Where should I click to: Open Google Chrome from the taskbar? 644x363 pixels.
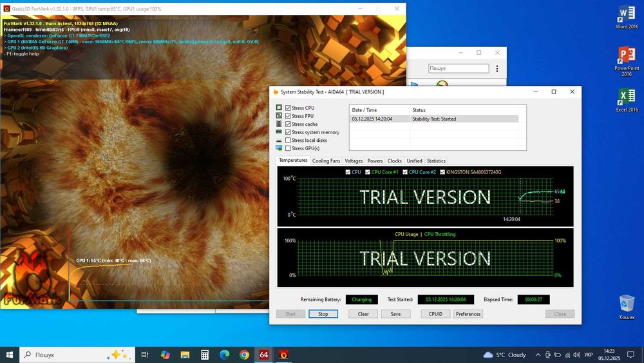[x=244, y=355]
